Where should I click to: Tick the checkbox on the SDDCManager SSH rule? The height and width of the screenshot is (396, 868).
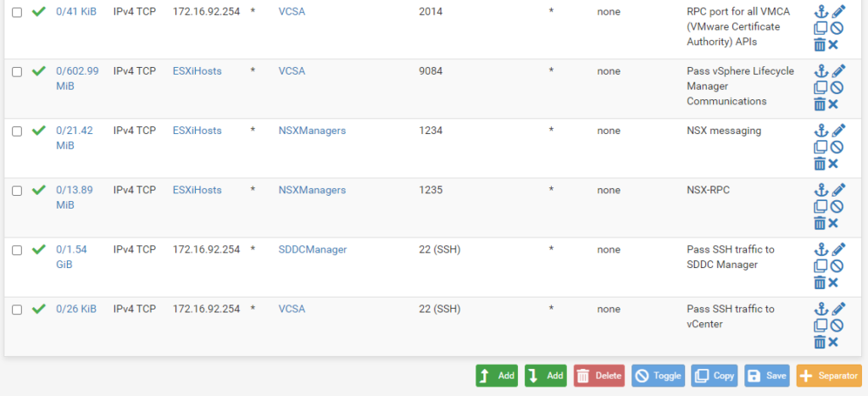(x=17, y=250)
